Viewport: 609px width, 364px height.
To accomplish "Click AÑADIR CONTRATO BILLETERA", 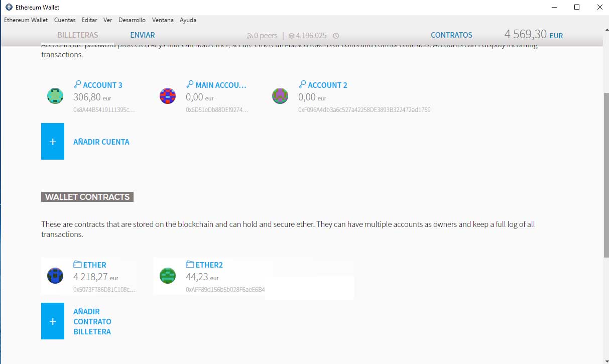I will 92,321.
